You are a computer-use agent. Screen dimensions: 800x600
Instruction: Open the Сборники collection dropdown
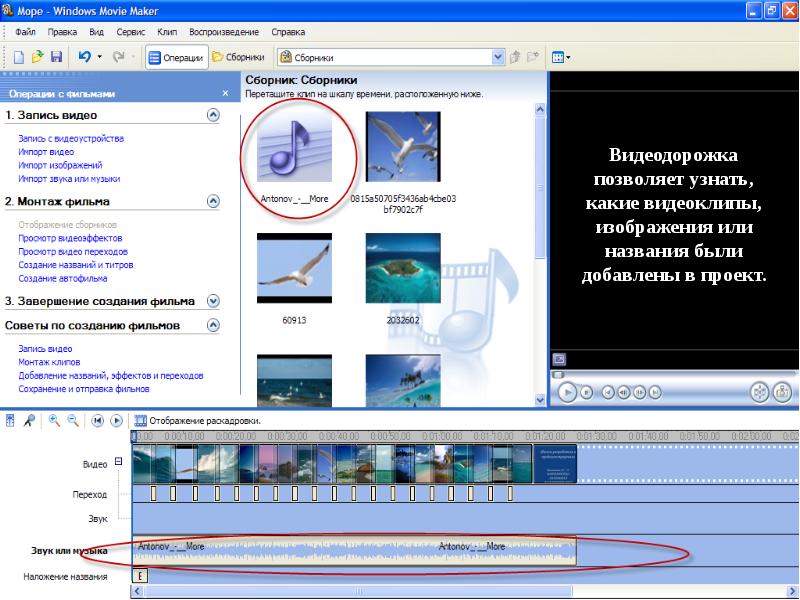coord(497,57)
